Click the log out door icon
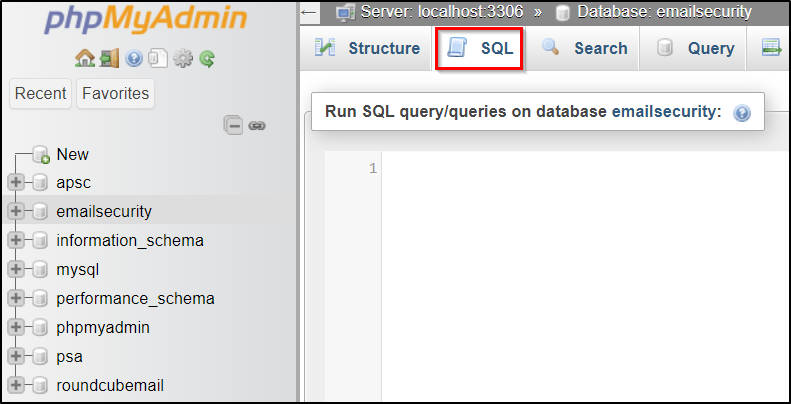 point(110,59)
